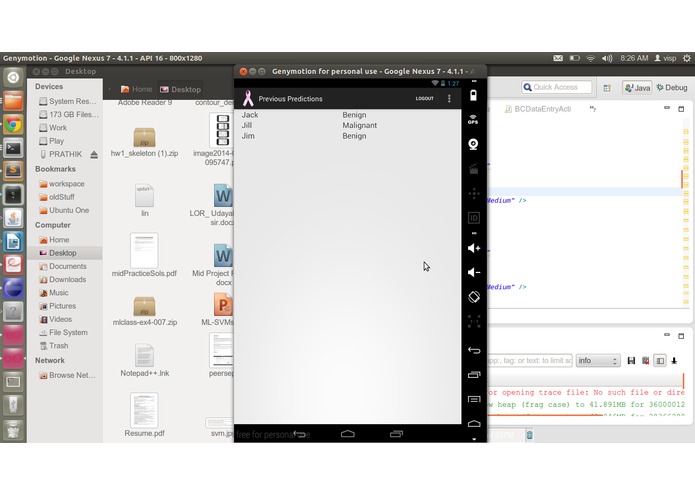Screen dimensions: 695x494
Task: Tap the pink ribbon app icon
Action: coord(248,98)
